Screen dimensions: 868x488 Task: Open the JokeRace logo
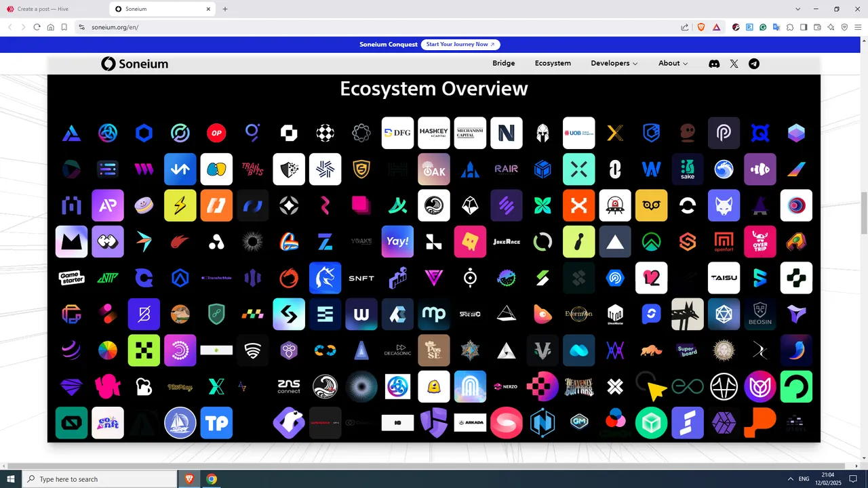pyautogui.click(x=506, y=241)
